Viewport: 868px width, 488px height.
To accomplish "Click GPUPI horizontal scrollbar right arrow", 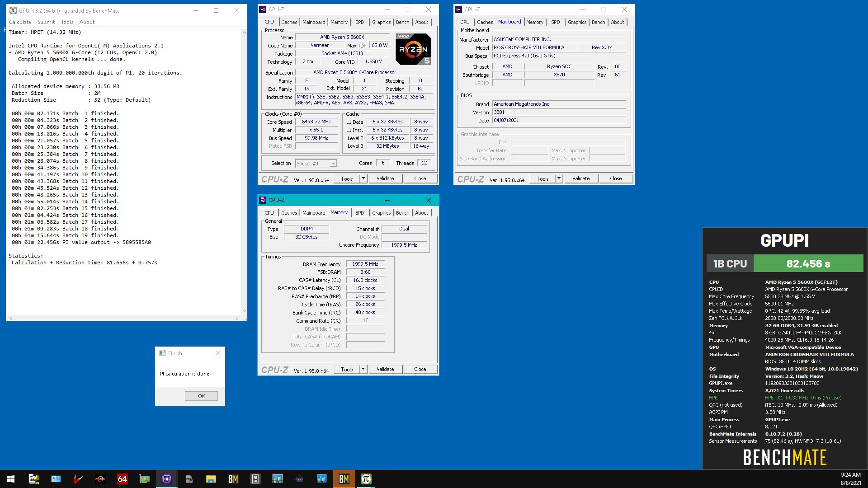I will pyautogui.click(x=237, y=318).
